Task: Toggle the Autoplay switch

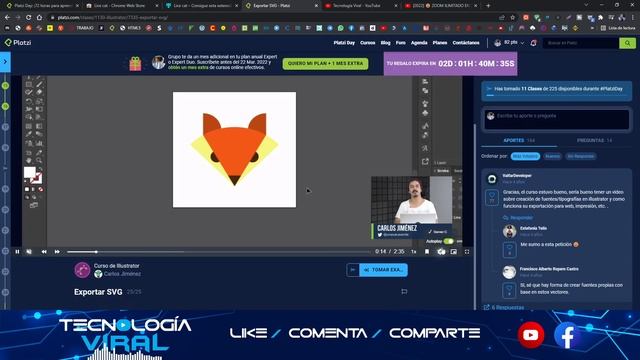Action: 449,241
